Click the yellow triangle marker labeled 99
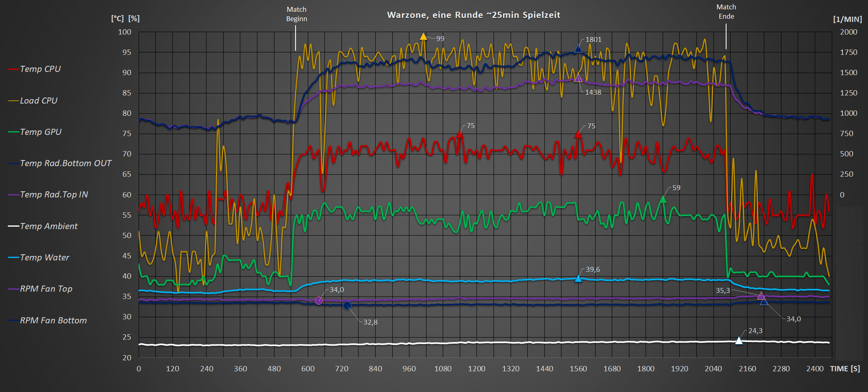 [423, 37]
